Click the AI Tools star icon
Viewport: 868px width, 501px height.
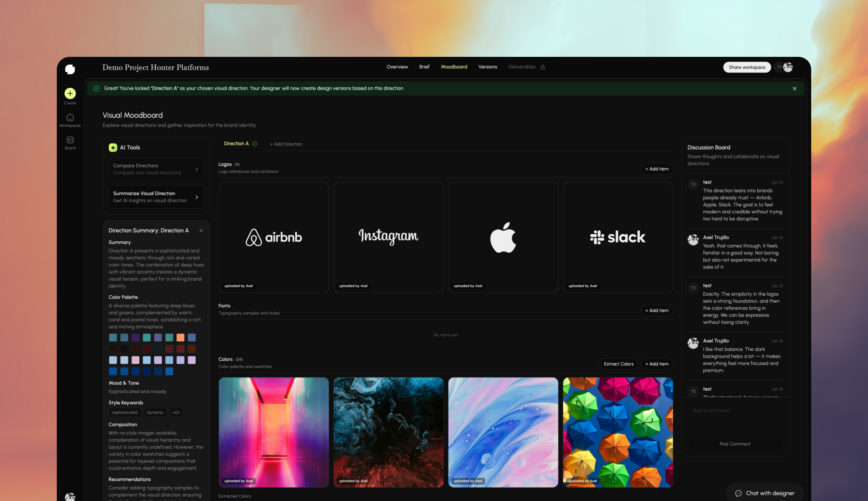click(x=113, y=147)
